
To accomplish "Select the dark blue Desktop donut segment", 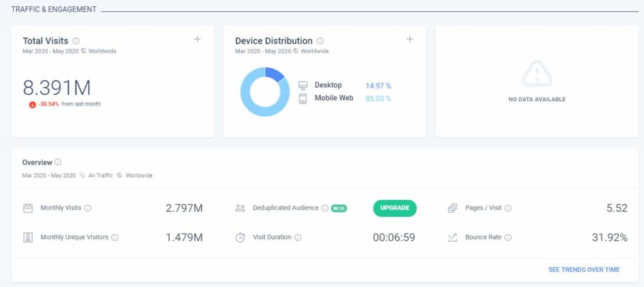I will (x=275, y=74).
